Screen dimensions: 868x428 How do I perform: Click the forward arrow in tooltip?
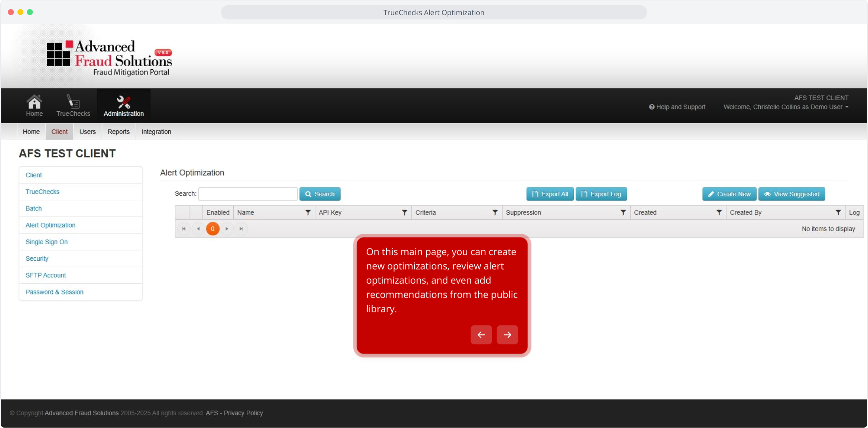point(507,335)
